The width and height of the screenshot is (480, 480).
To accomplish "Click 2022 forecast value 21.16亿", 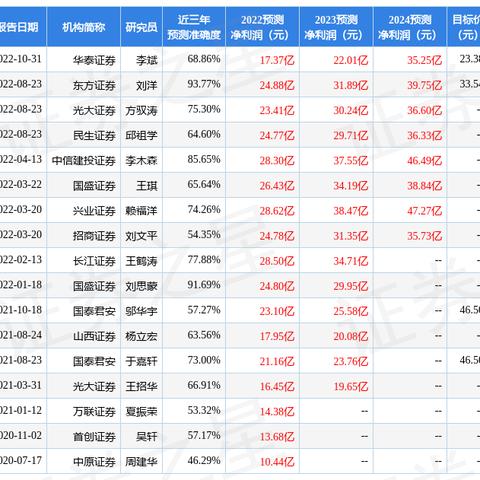I will click(277, 361).
